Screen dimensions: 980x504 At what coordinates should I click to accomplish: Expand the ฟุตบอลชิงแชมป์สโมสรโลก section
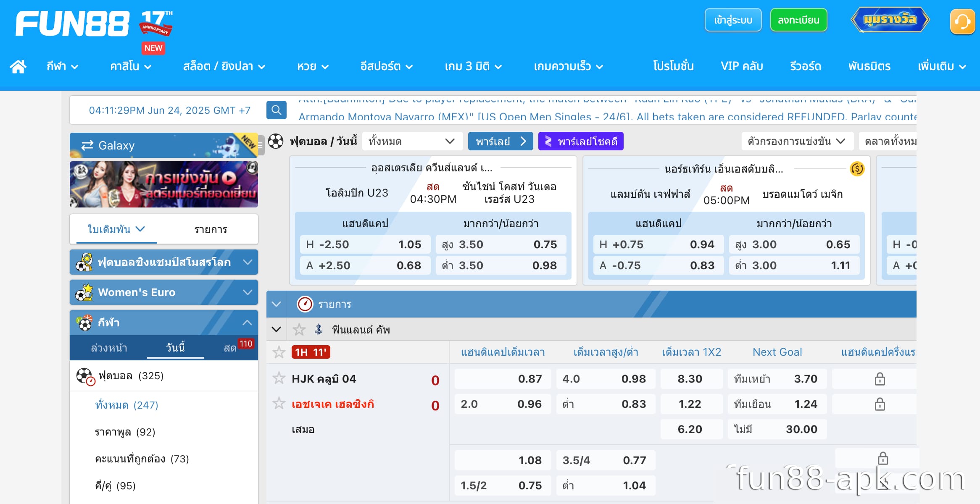coord(164,262)
